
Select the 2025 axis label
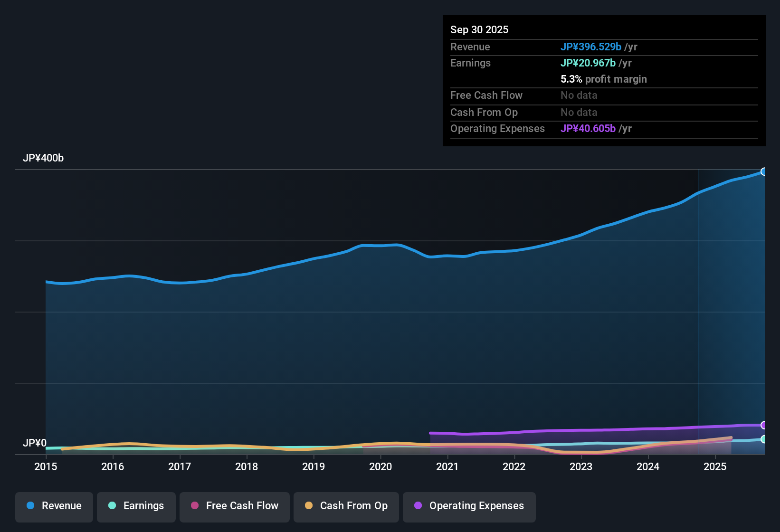pyautogui.click(x=715, y=467)
